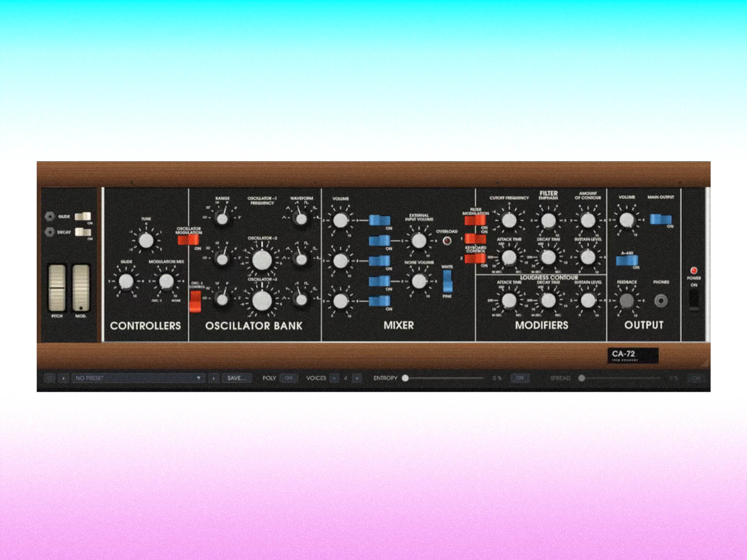Toggle the Main Output blue switch
This screenshot has width=747, height=560.
pos(661,220)
